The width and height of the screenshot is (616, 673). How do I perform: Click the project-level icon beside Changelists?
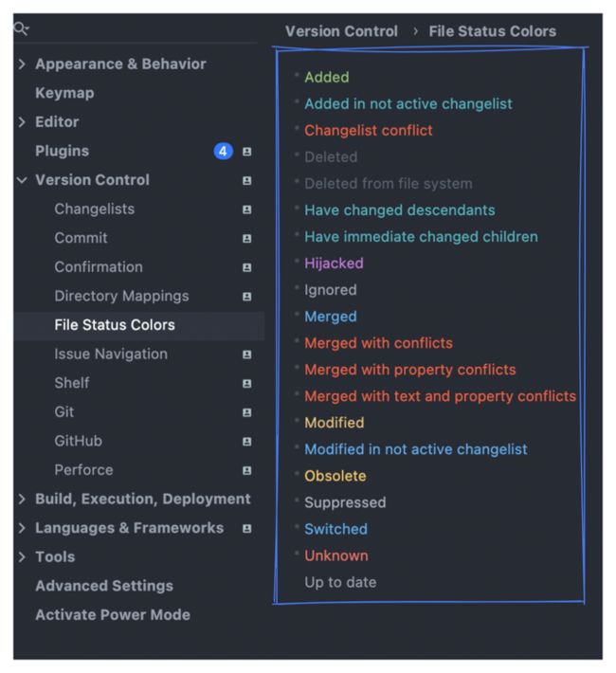coord(246,209)
